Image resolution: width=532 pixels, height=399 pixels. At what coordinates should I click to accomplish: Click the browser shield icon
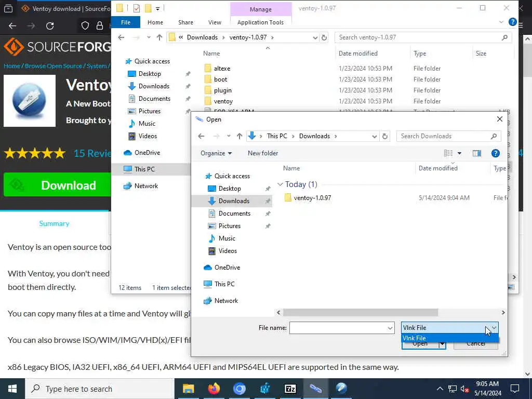click(x=85, y=26)
